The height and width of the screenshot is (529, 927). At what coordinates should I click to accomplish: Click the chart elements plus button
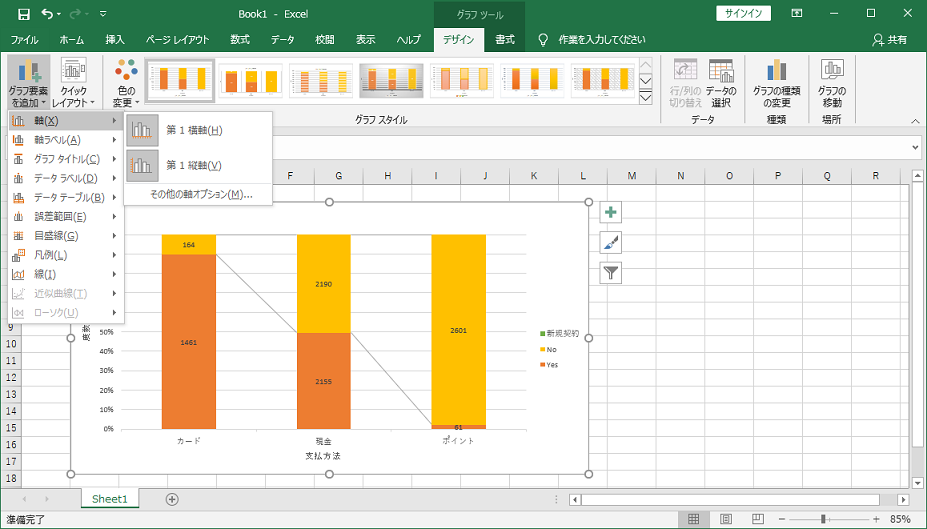611,212
